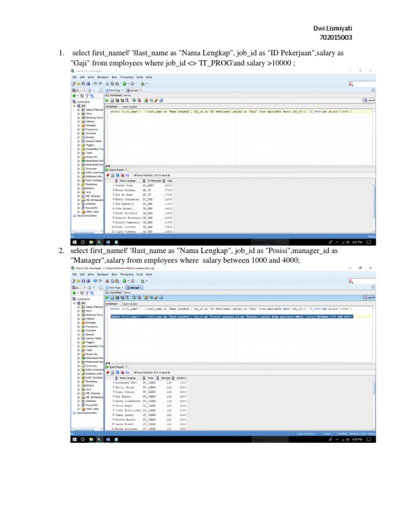The image size is (399, 532).
Task: Click New Connection green plus in upper window
Action: click(73, 96)
